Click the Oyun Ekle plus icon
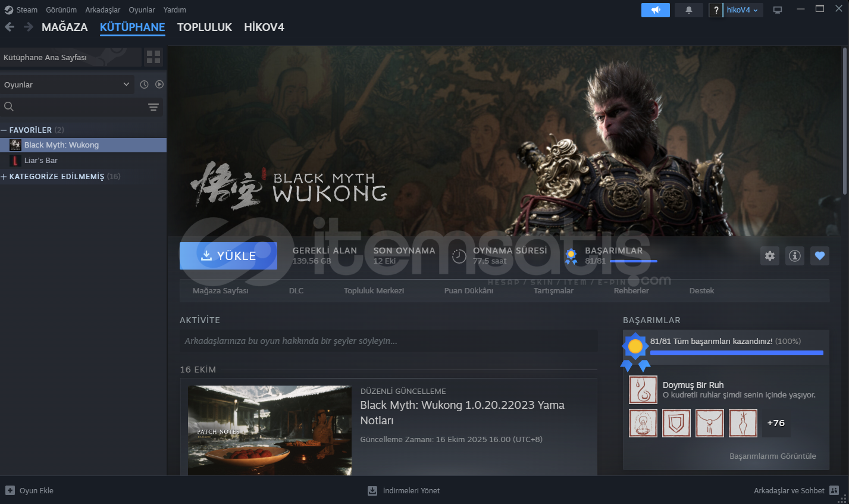 pos(10,490)
